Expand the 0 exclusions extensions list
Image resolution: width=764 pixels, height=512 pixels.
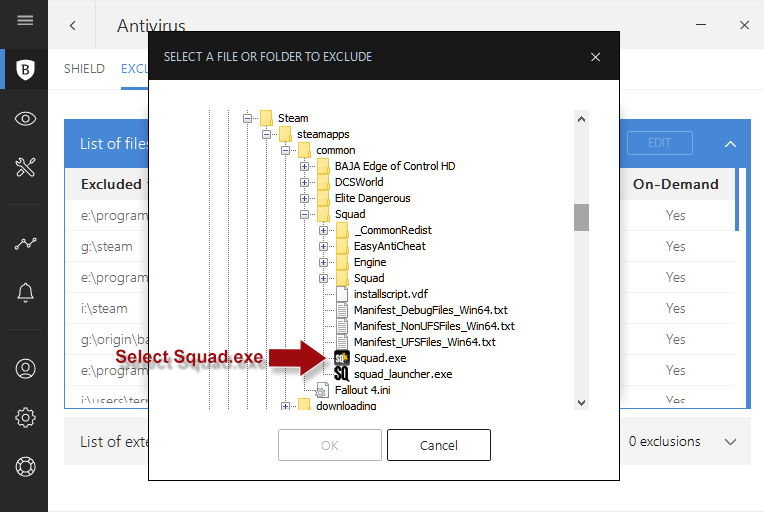pyautogui.click(x=730, y=442)
